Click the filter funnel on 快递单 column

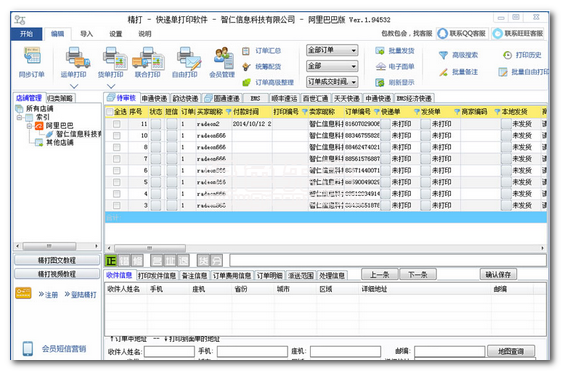(416, 112)
